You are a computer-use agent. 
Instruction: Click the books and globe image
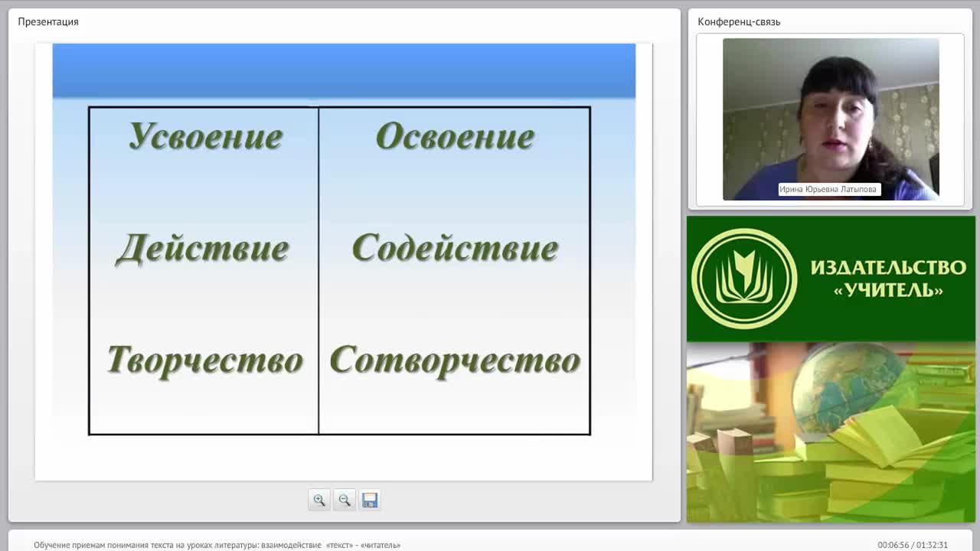coord(831,432)
